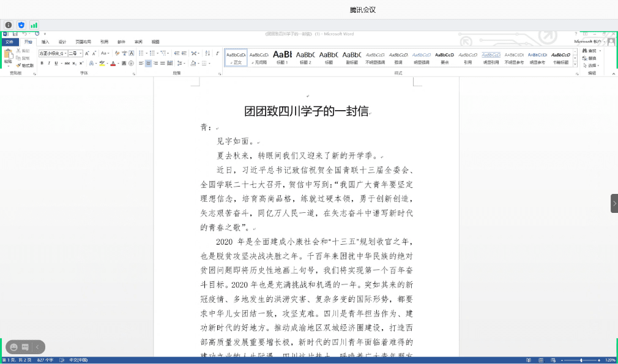The height and width of the screenshot is (364, 618).
Task: Click Replace in the editing group
Action: (590, 58)
